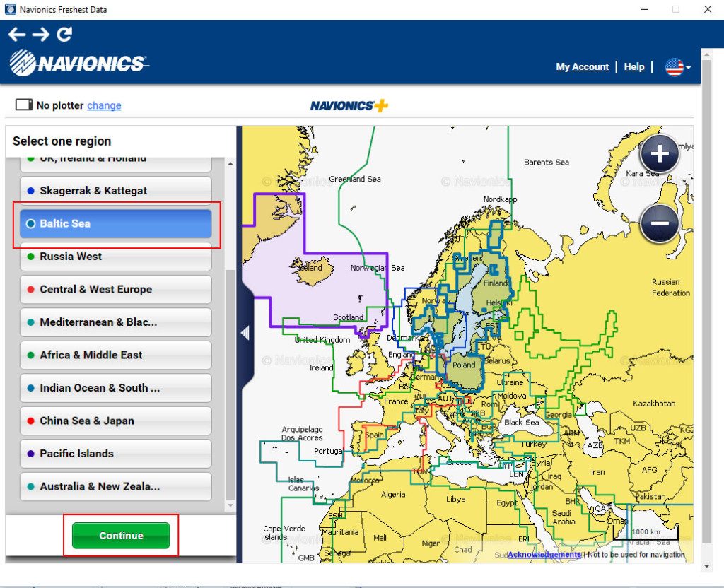Click the Saudi Arabia label on map
Screen dimensions: 724x588
[564, 517]
